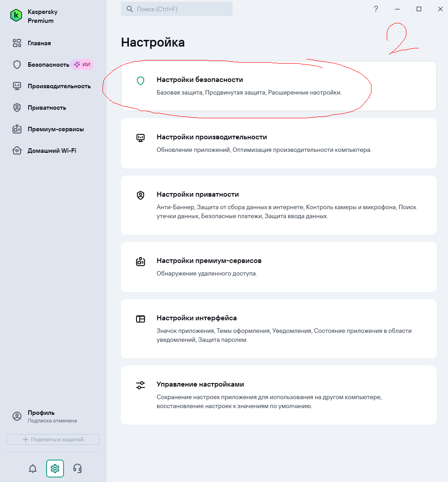Viewport: 448px width, 482px height.
Task: Select Производительность in sidebar
Action: (59, 86)
